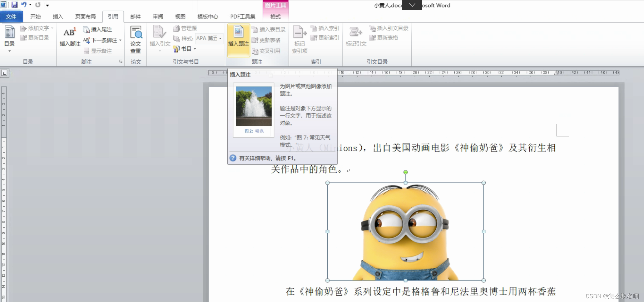Open the 格式 tab under Picture Tools
This screenshot has width=644, height=302.
point(275,17)
